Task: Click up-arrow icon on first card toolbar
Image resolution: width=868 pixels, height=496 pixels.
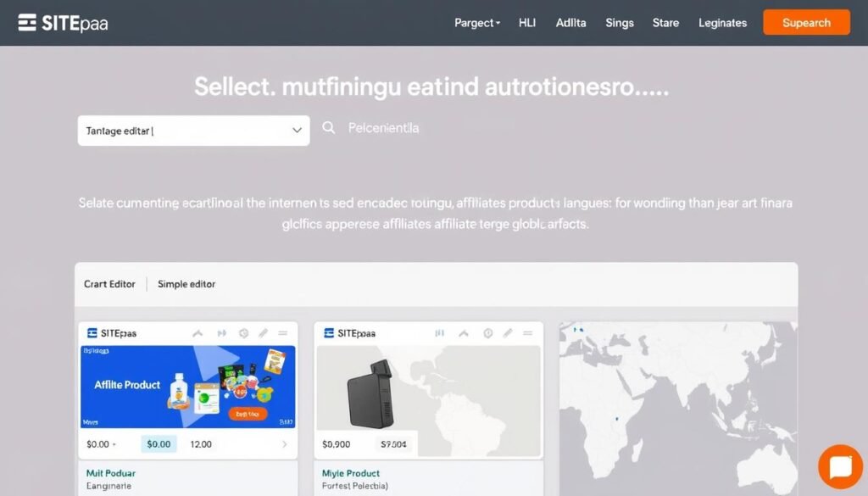Action: point(198,333)
